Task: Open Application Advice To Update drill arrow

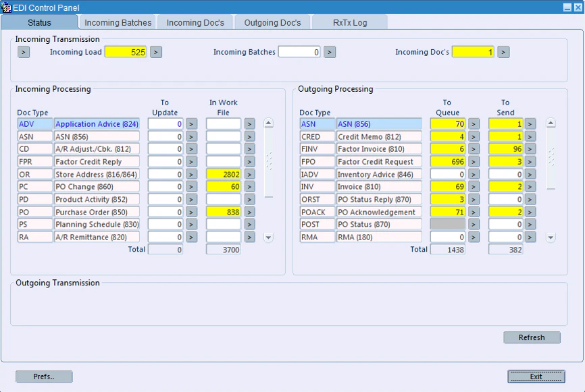Action: 190,123
